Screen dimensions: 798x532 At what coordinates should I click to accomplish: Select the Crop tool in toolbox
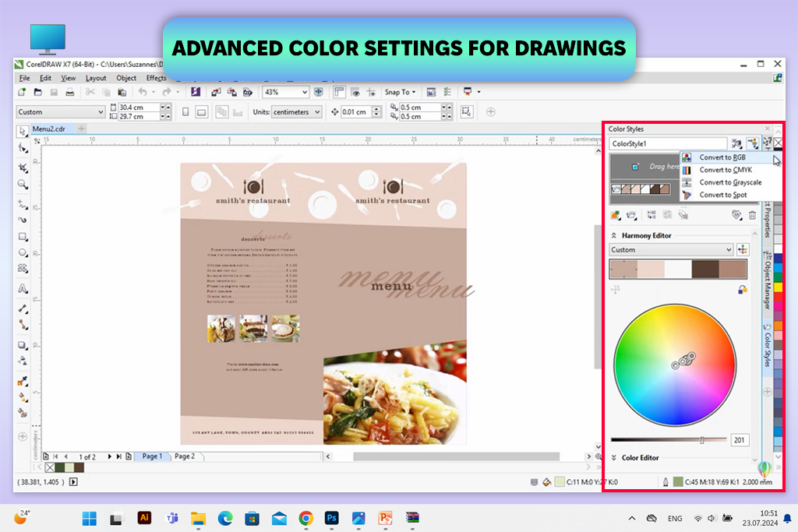(23, 167)
